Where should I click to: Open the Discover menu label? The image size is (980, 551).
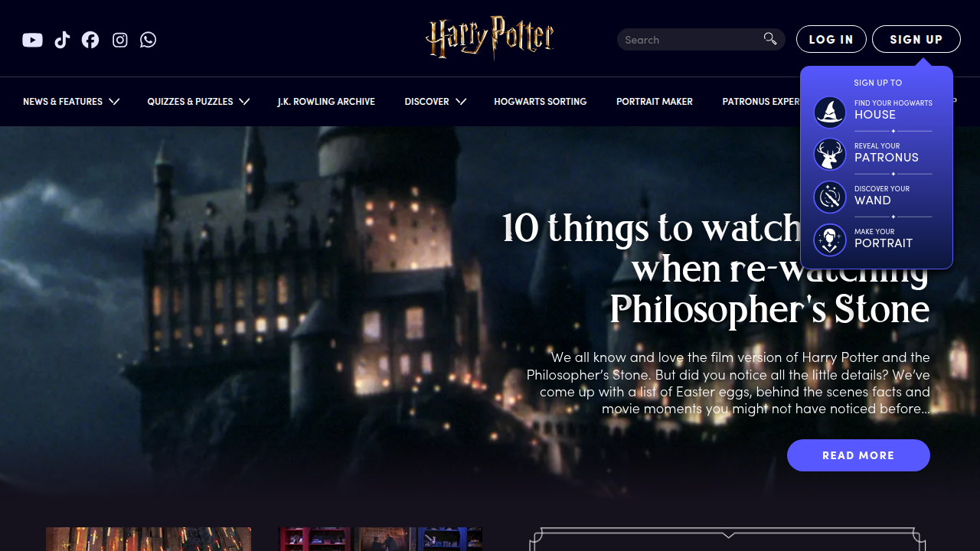coord(426,102)
